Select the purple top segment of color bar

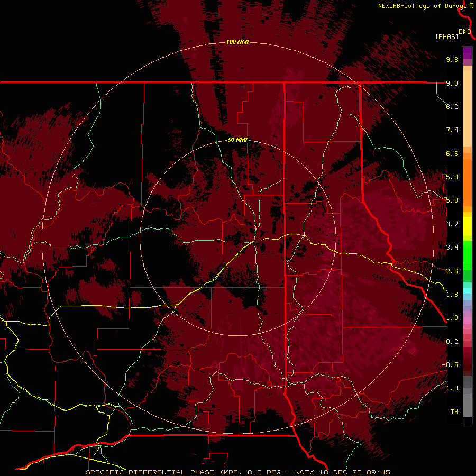(x=467, y=53)
